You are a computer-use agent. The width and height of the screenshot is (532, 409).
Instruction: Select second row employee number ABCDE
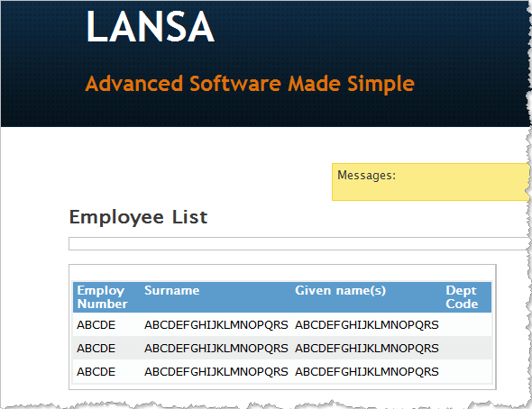pos(96,348)
